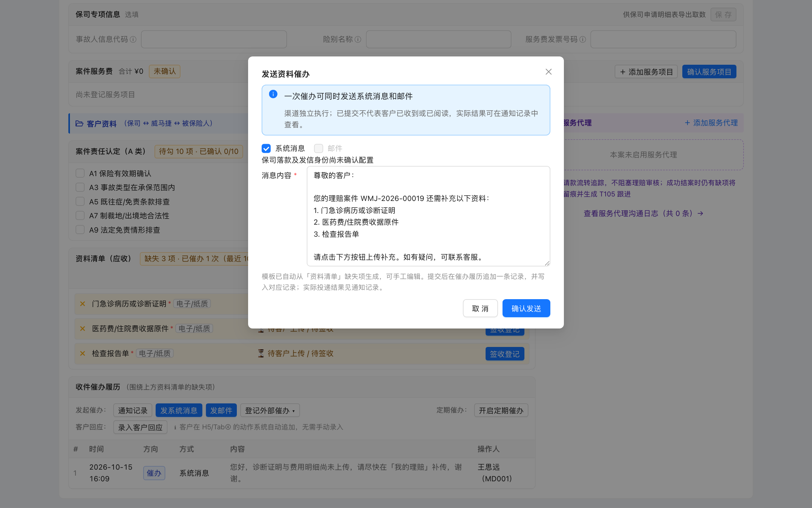Click the 未确认 status tag
This screenshot has height=508, width=812.
coord(165,71)
